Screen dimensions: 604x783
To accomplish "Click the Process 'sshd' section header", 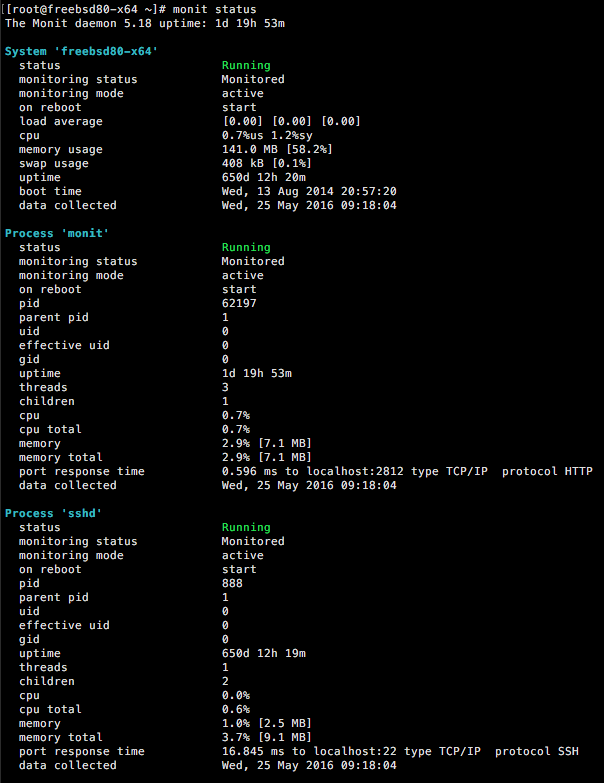I will coord(53,513).
